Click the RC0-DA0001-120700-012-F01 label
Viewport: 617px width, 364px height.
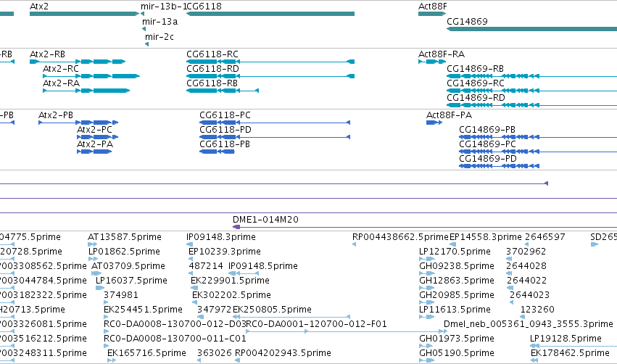pyautogui.click(x=316, y=325)
